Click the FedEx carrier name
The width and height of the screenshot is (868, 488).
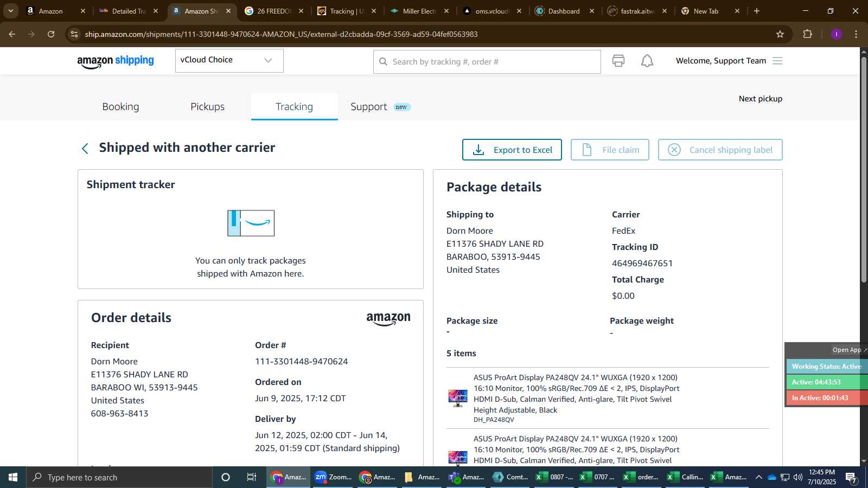point(623,231)
